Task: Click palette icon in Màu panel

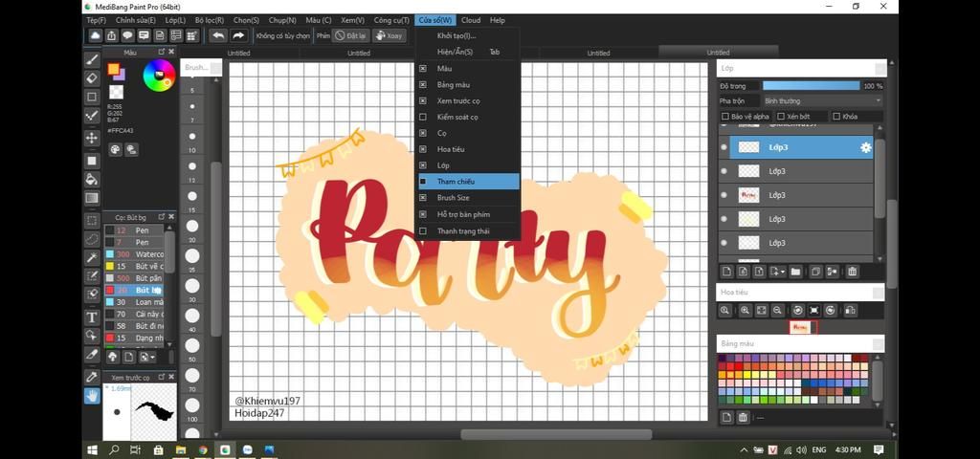Action: click(x=115, y=149)
